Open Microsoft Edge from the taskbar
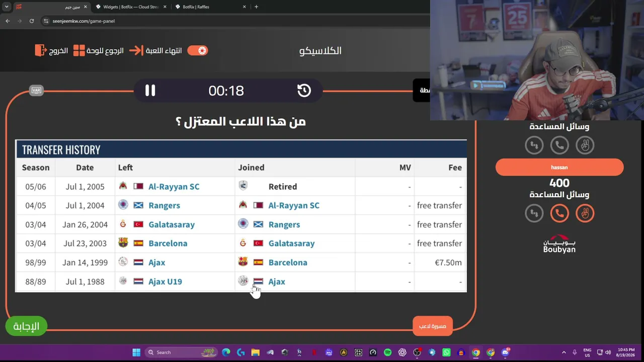Image resolution: width=644 pixels, height=362 pixels. (226, 352)
